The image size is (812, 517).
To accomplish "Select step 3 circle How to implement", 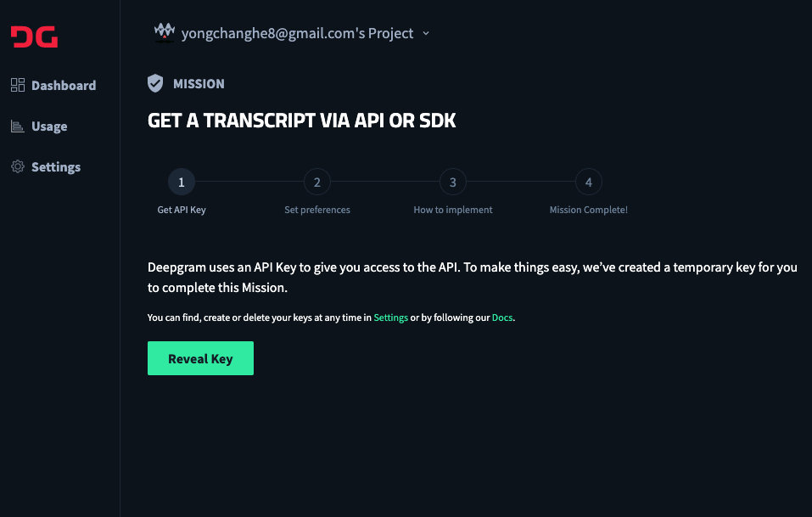I will [x=452, y=182].
